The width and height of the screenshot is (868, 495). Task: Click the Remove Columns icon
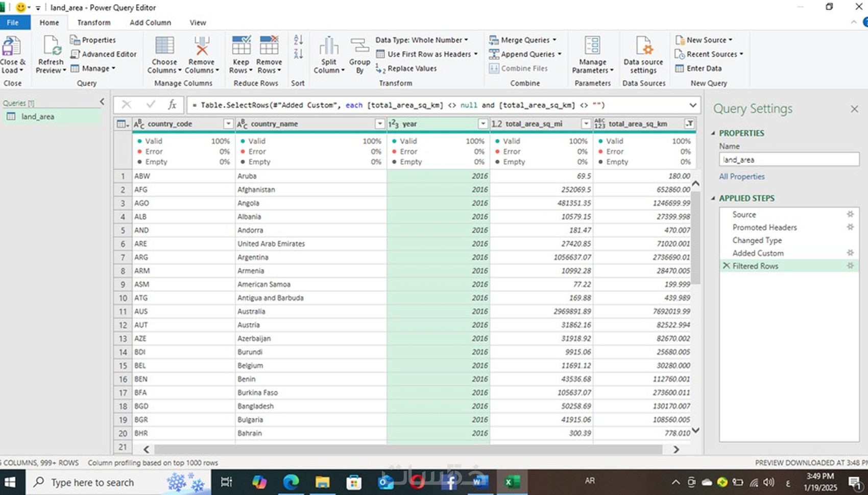(202, 46)
